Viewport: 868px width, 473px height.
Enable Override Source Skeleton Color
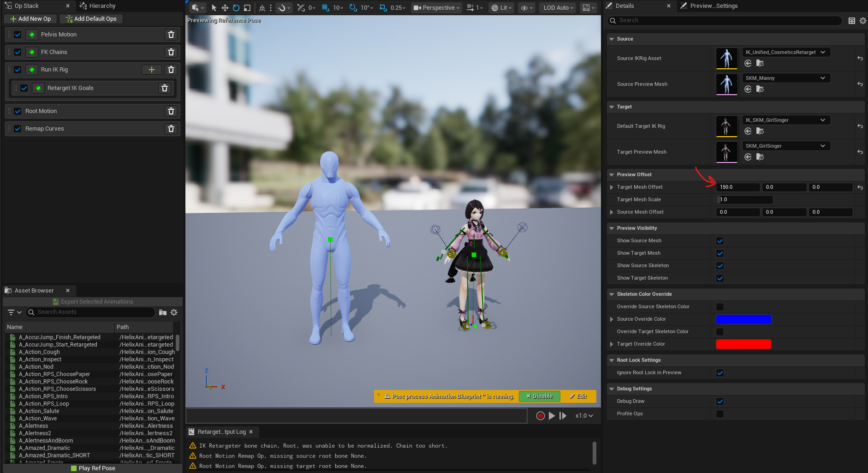click(x=720, y=307)
